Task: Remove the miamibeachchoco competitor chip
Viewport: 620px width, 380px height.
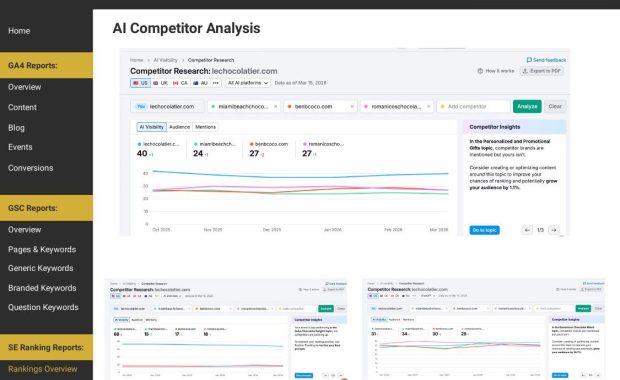Action: [x=276, y=107]
